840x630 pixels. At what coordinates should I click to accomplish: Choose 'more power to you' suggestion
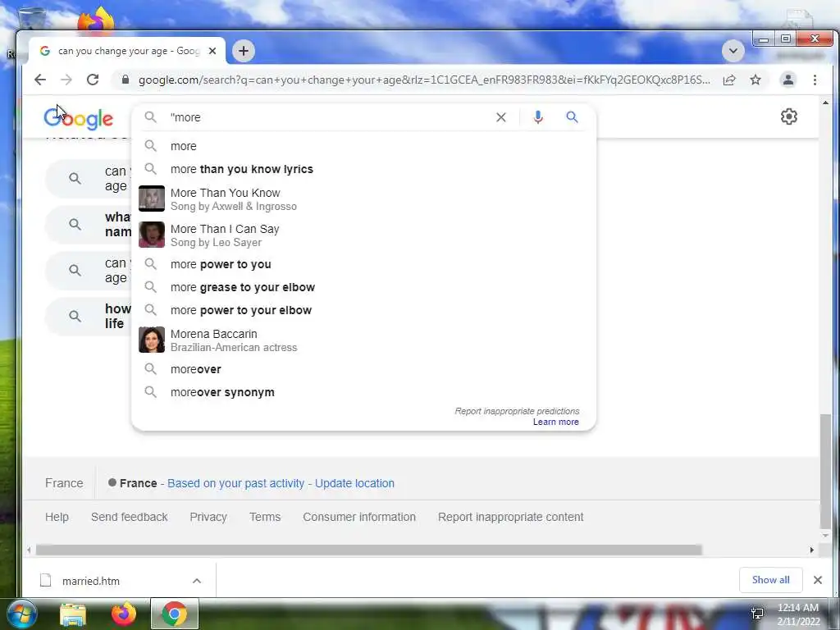(x=363, y=264)
